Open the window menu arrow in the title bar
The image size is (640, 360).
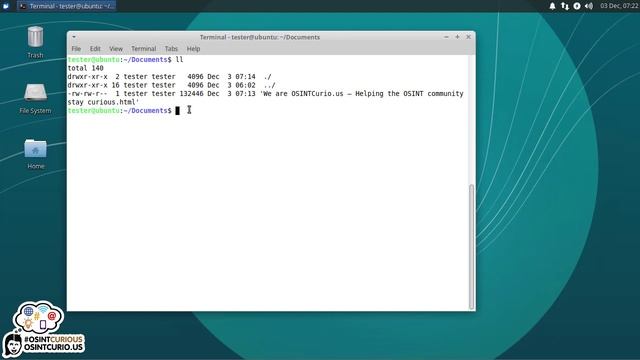pyautogui.click(x=74, y=37)
